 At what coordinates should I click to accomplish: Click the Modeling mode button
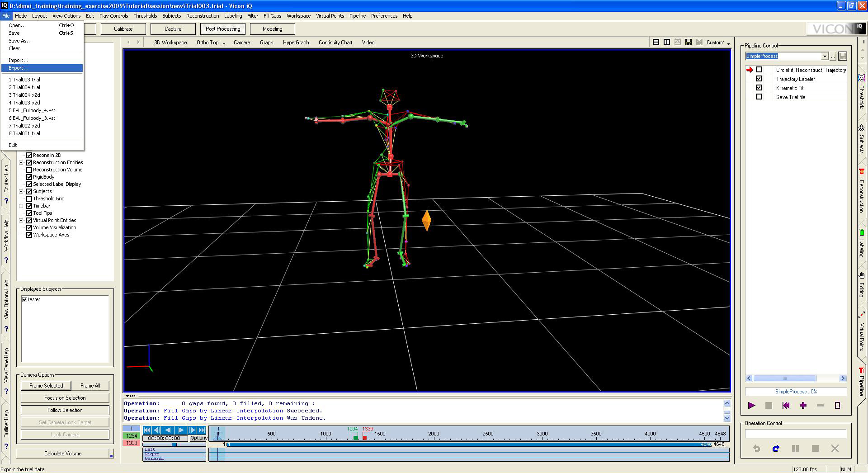(273, 29)
